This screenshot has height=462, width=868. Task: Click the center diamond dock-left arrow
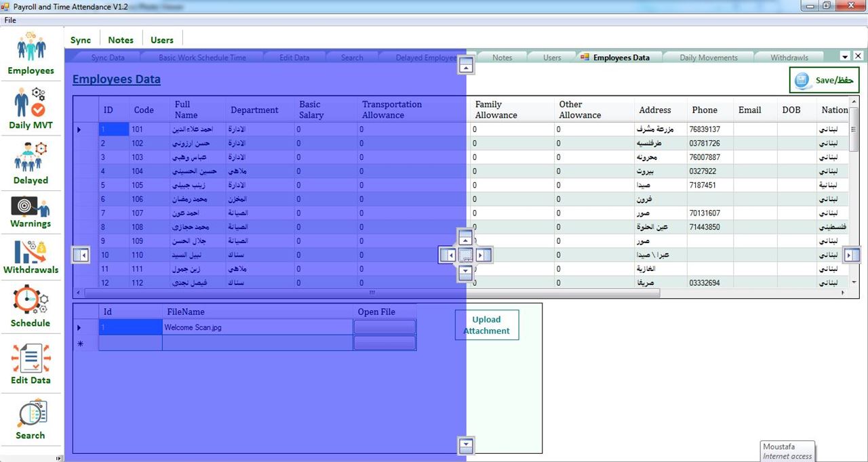point(448,255)
